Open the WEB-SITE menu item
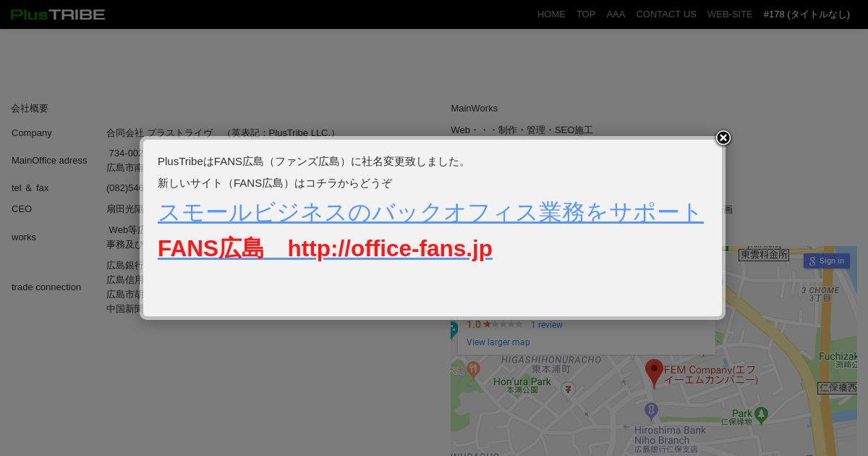The width and height of the screenshot is (868, 456). (730, 14)
